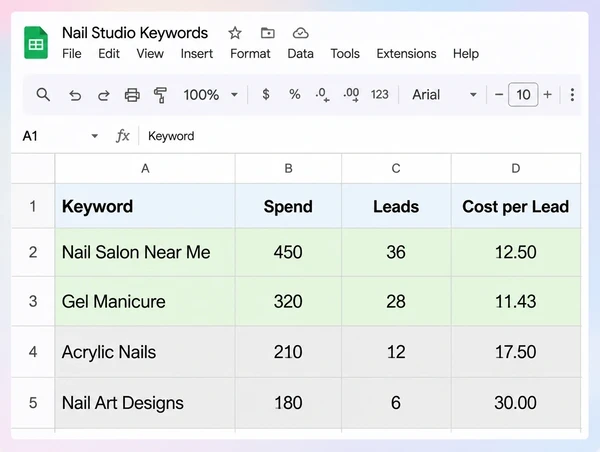Open the 123 more formats menu
The height and width of the screenshot is (452, 600).
[380, 95]
